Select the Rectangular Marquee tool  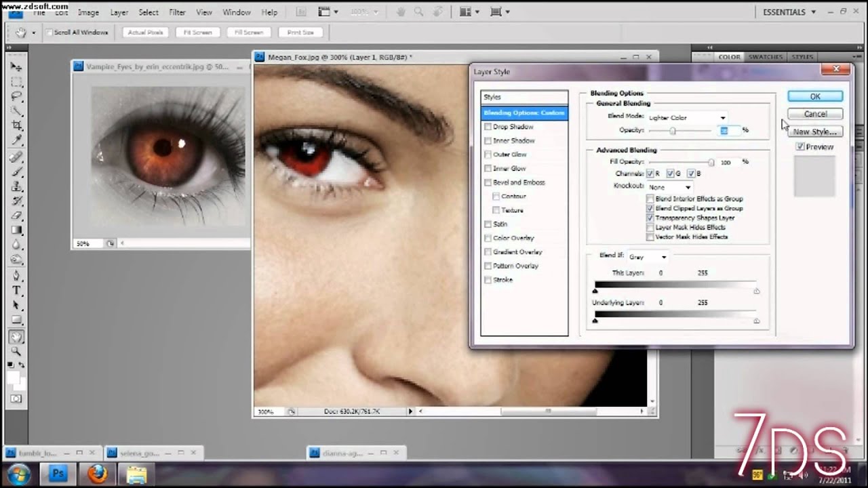(16, 82)
